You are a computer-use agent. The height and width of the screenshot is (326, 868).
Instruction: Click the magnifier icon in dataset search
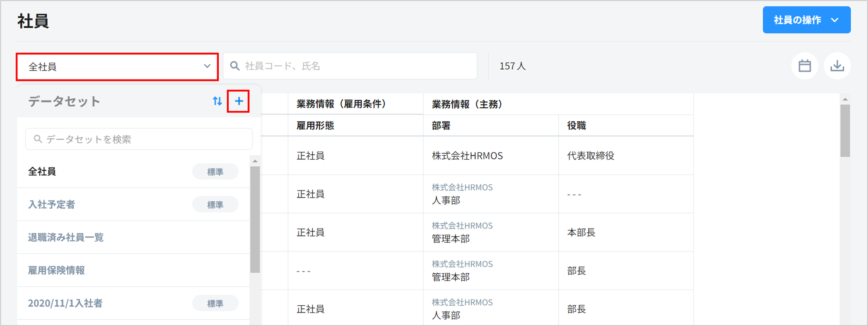point(38,139)
